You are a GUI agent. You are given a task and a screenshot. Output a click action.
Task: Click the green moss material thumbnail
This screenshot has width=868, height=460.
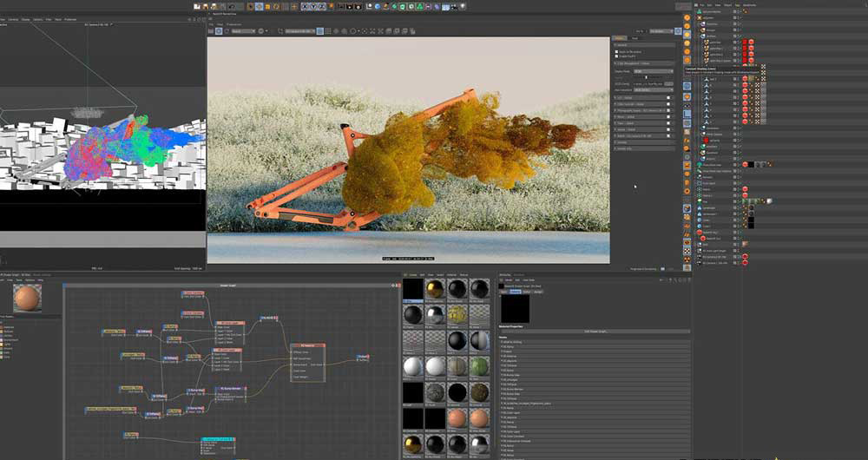pyautogui.click(x=478, y=366)
